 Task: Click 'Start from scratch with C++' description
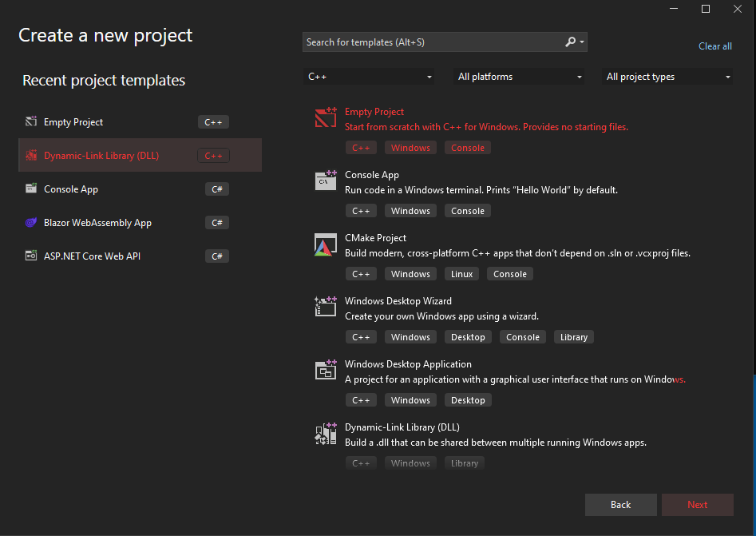click(x=486, y=127)
